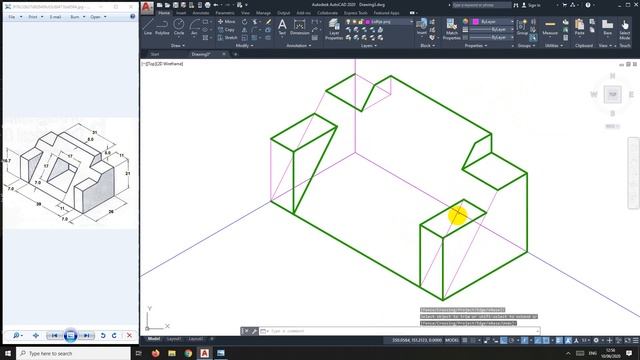640x360 pixels.
Task: Click the keyword search box in AutoCAD
Action: (481, 5)
